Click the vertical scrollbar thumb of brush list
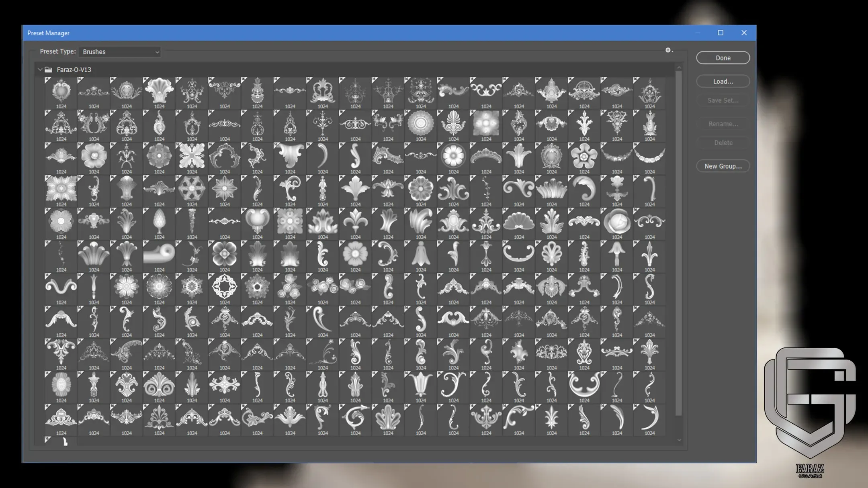This screenshot has height=488, width=868. tap(679, 241)
